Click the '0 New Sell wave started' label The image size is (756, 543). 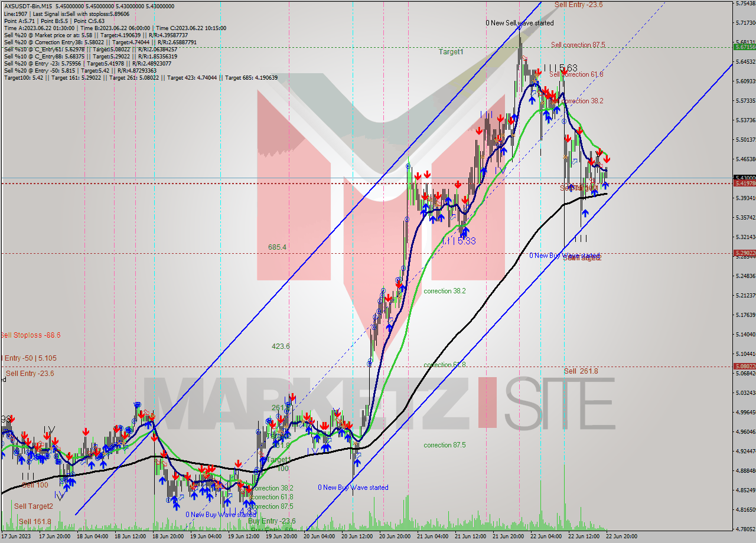tap(520, 23)
